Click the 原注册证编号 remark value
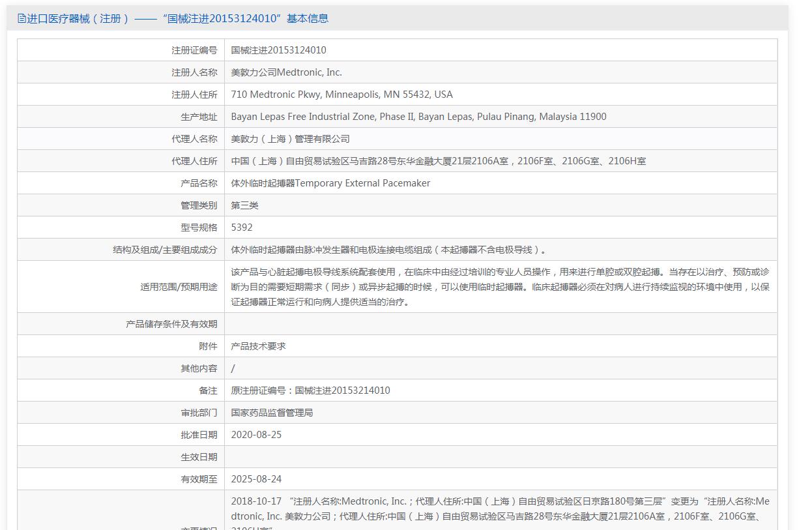 310,390
